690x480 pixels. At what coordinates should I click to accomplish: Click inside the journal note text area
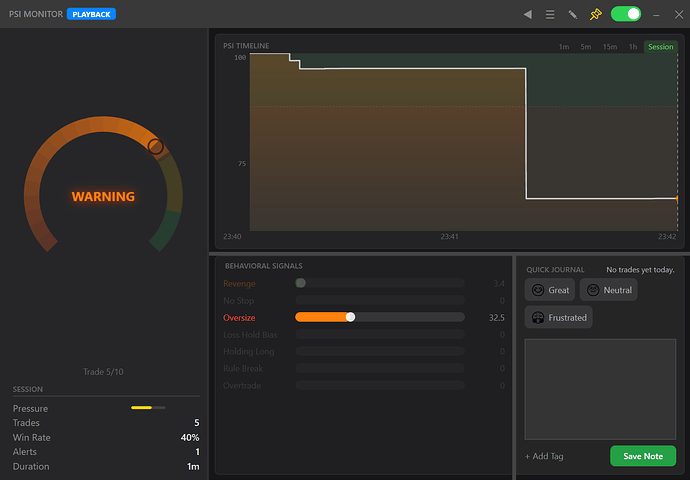[600, 389]
